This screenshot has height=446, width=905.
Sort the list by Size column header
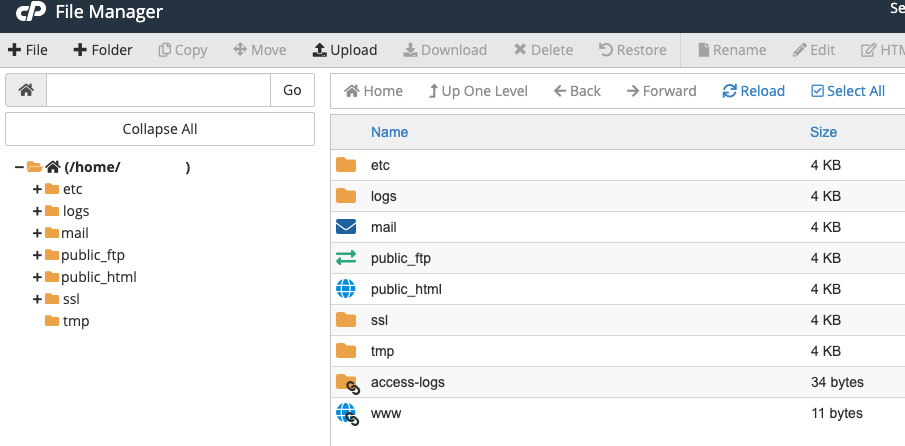823,132
